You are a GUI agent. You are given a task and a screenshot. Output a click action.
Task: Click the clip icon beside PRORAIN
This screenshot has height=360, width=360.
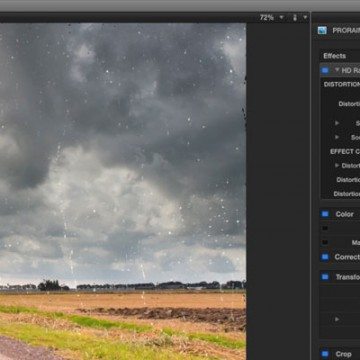click(322, 30)
